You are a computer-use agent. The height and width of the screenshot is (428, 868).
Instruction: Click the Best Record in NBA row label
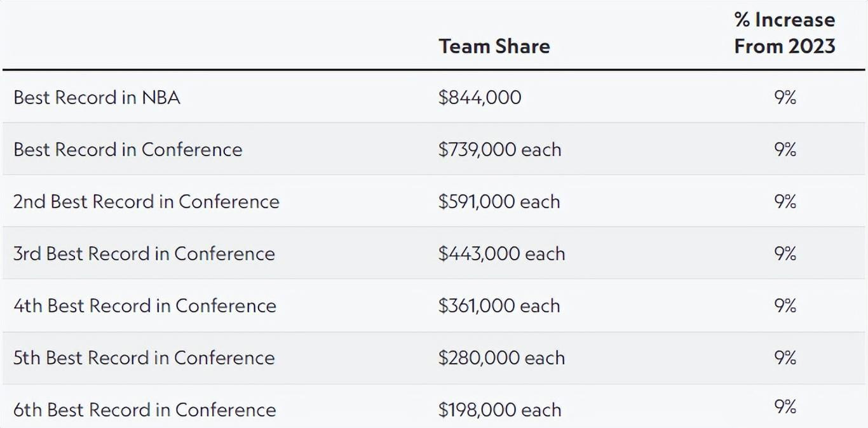pyautogui.click(x=97, y=97)
